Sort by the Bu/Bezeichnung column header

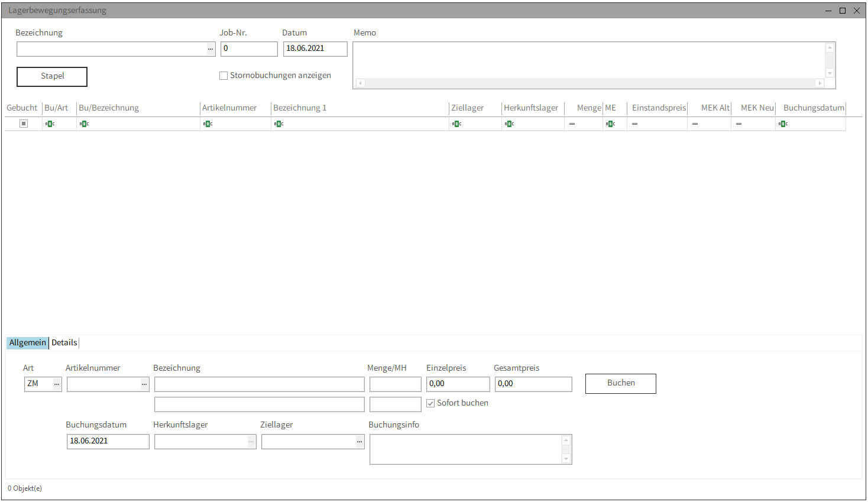pyautogui.click(x=138, y=108)
